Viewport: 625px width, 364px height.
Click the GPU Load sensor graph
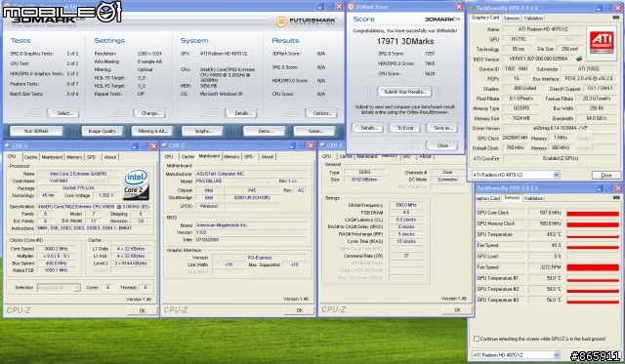[x=593, y=257]
